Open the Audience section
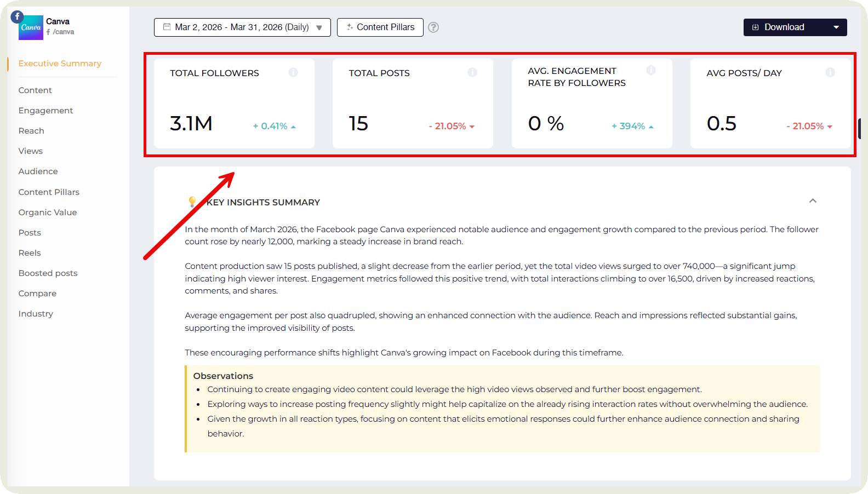868x494 pixels. [38, 171]
